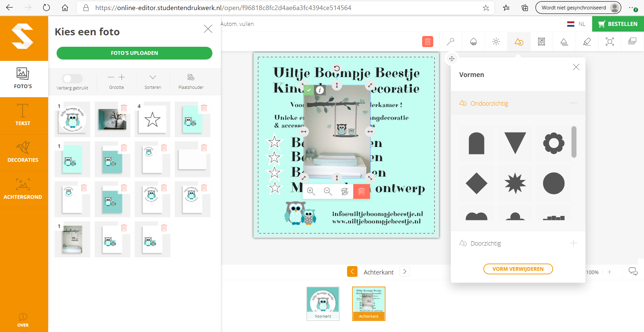Click the move handle of Vormen panel

452,59
